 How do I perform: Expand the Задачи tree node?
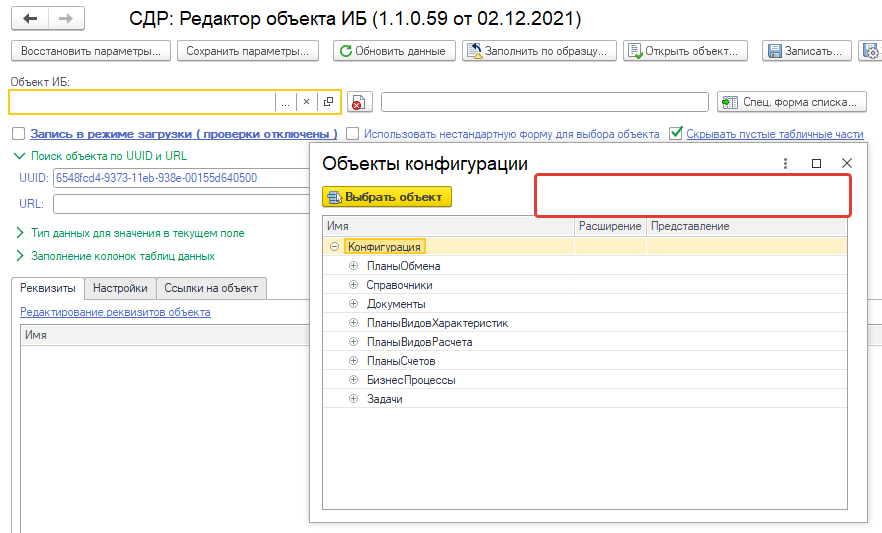353,399
